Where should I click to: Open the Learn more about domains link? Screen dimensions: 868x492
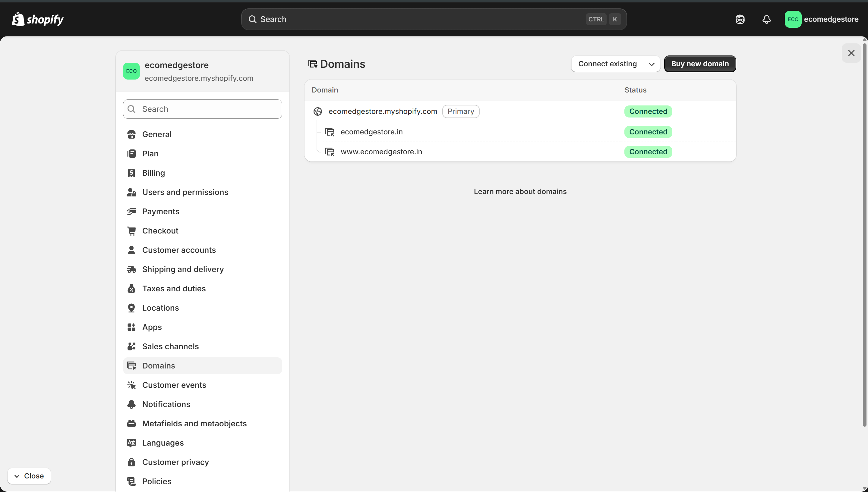click(520, 192)
